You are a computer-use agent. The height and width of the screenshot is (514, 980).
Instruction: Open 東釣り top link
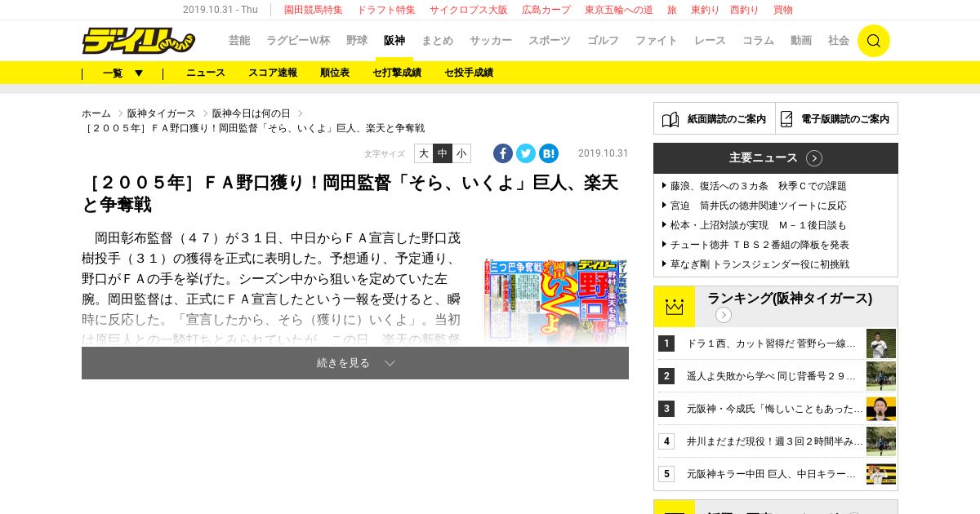click(704, 10)
